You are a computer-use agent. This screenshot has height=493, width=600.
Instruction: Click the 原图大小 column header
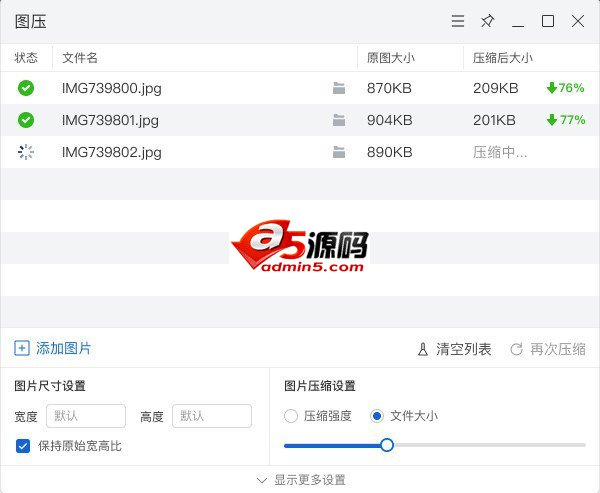(x=391, y=58)
